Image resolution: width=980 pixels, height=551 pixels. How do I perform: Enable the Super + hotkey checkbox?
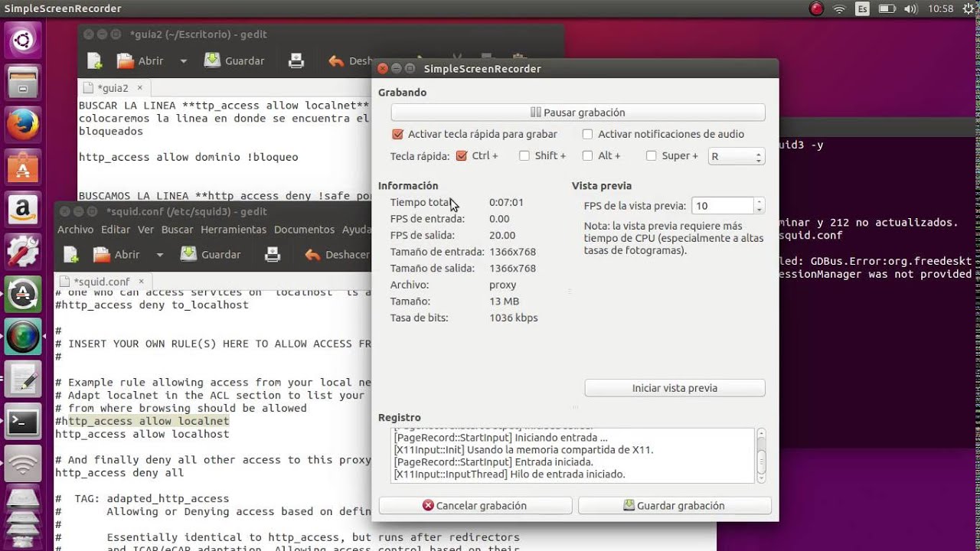pos(651,155)
